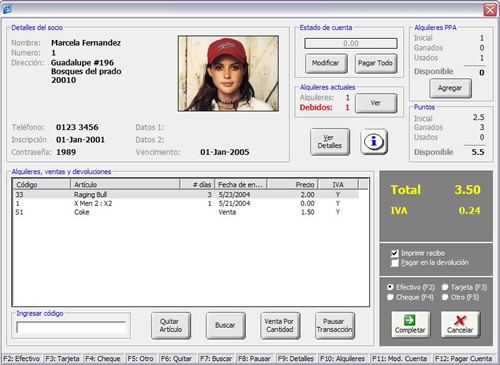Screen dimensions: 500x365
Task: Click the F12: Pagar Cuenta status entry
Action: [464, 359]
